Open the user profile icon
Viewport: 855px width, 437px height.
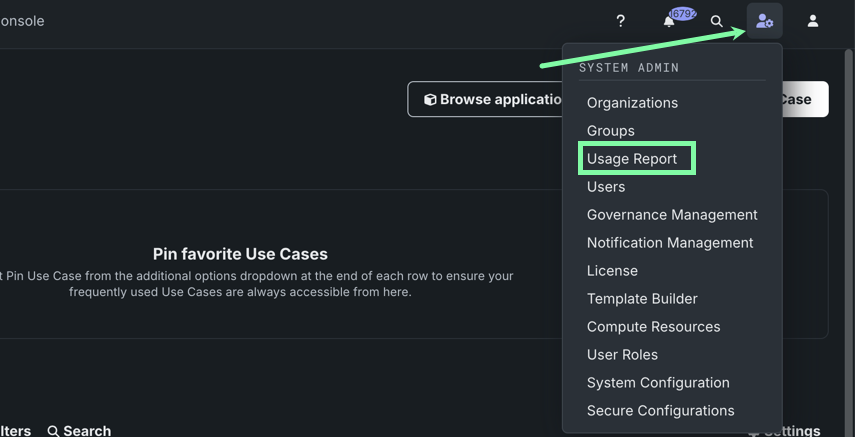point(813,21)
